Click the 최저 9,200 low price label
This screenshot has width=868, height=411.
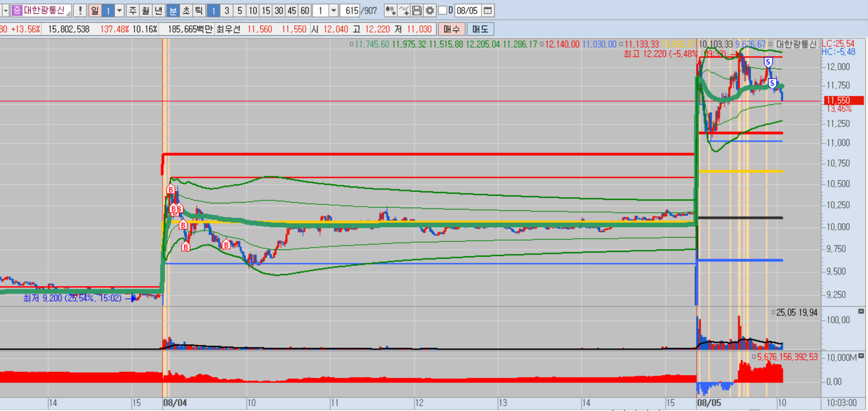(x=73, y=298)
